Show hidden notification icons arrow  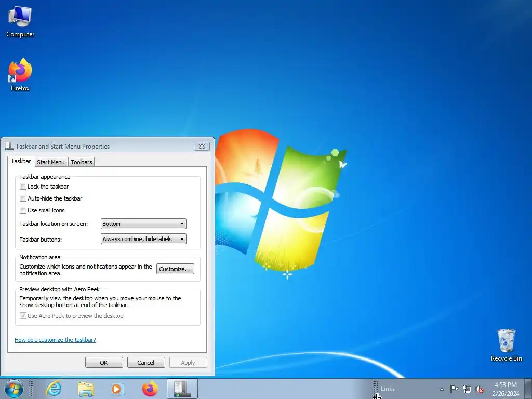[442, 389]
